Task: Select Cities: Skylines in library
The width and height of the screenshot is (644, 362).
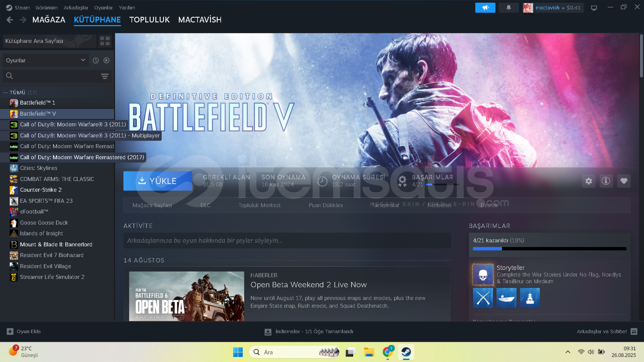Action: coord(57,168)
